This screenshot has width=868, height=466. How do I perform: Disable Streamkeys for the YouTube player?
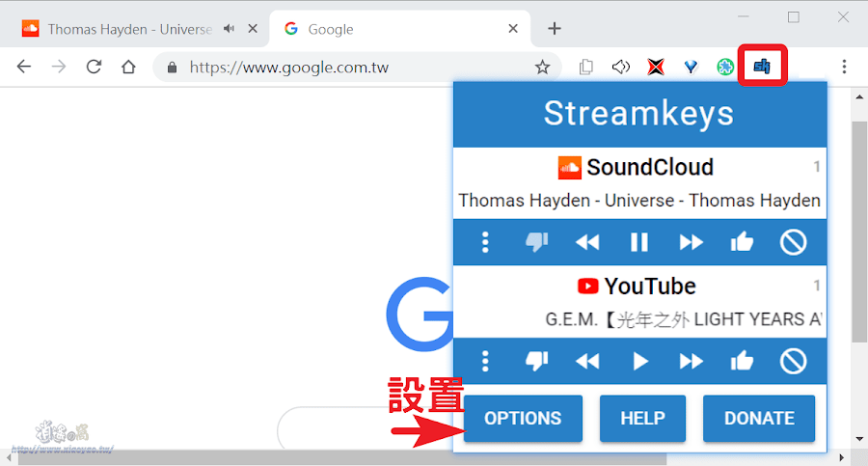click(794, 361)
